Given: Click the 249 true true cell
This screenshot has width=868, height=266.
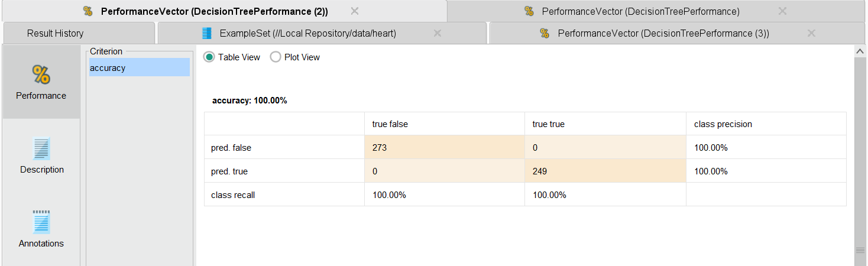Looking at the screenshot, I should pos(604,171).
